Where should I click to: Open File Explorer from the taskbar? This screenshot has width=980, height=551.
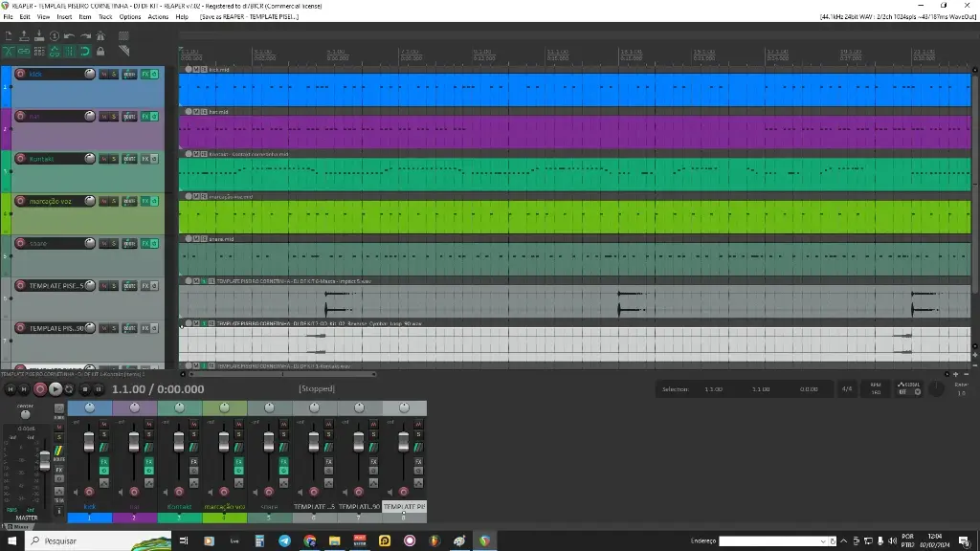point(334,541)
